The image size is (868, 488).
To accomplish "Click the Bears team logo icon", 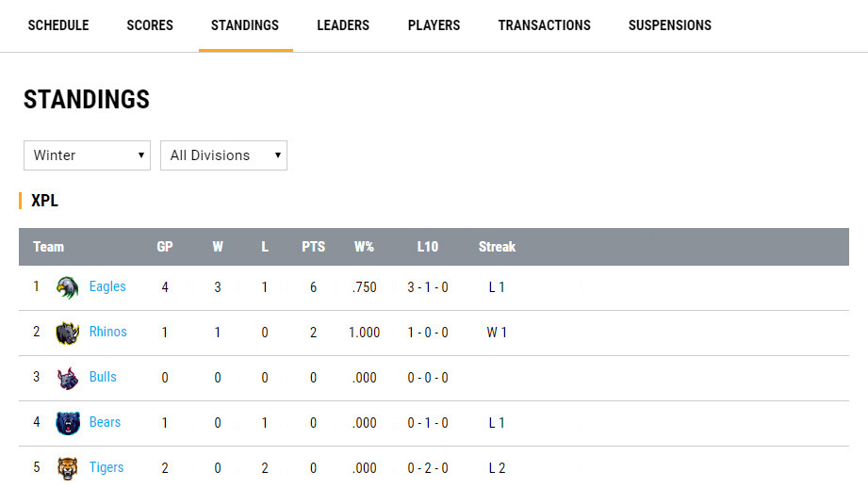I will click(67, 423).
